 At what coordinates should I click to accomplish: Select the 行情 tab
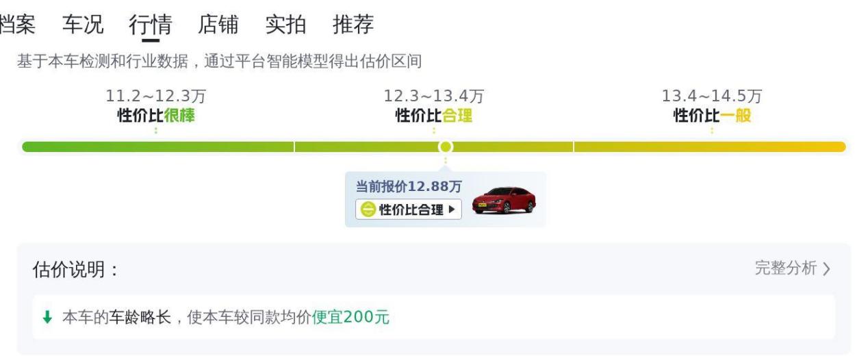point(150,25)
